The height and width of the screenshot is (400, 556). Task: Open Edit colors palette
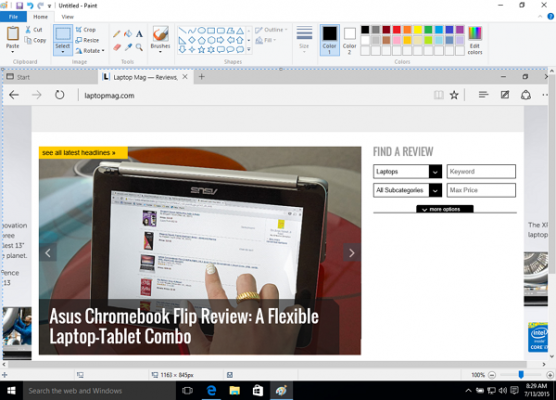click(474, 40)
